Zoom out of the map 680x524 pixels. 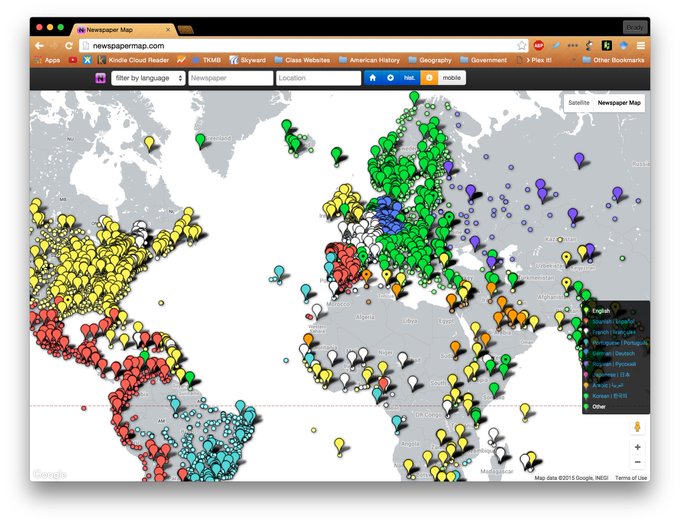click(x=637, y=462)
